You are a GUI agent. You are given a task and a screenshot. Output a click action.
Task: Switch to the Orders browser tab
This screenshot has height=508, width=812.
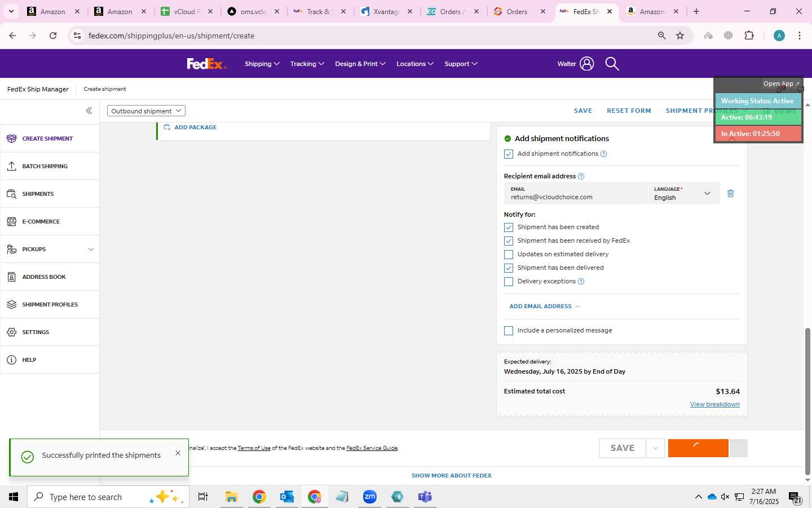pyautogui.click(x=519, y=11)
